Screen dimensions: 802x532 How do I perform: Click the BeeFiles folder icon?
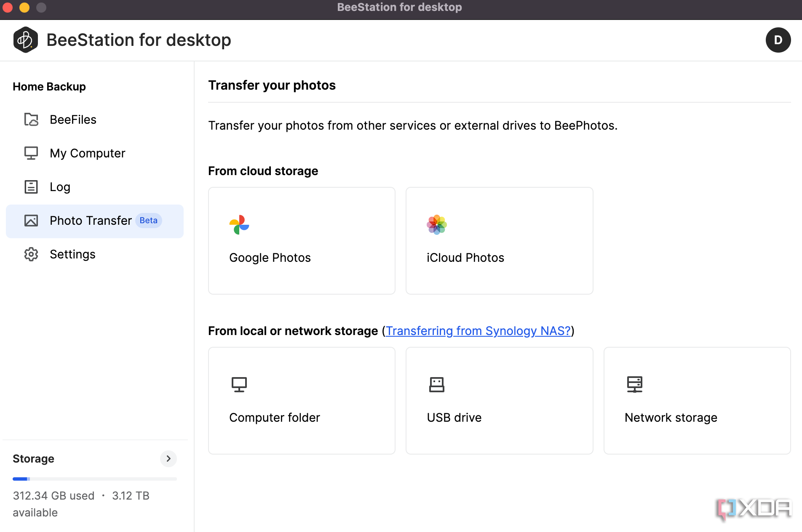pos(31,120)
